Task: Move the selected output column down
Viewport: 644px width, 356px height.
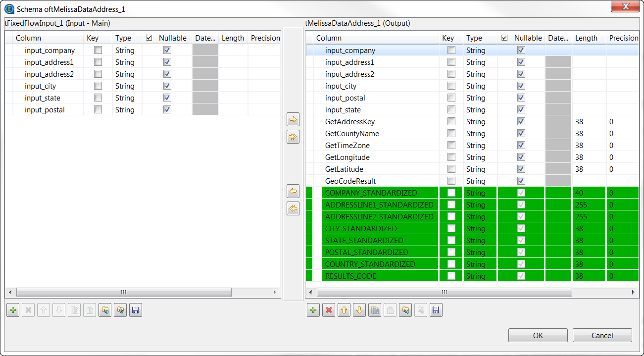Action: pyautogui.click(x=359, y=310)
